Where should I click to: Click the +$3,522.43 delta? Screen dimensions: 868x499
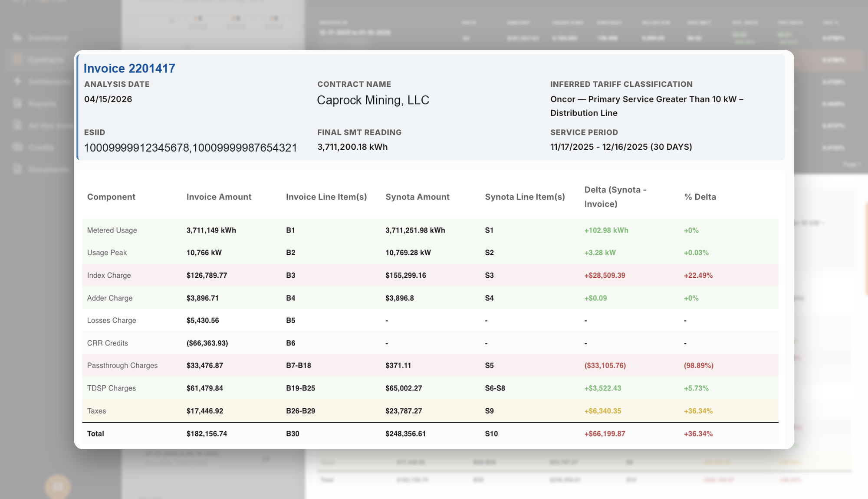pyautogui.click(x=603, y=388)
